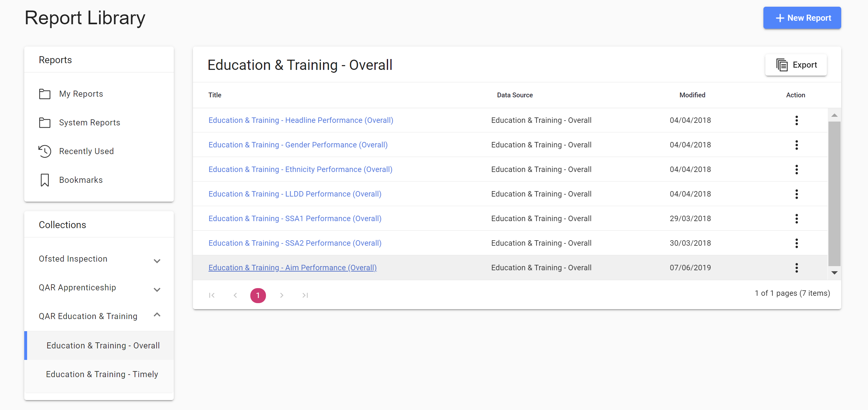Image resolution: width=868 pixels, height=410 pixels.
Task: Open three-dot menu for Aim Performance row
Action: click(x=796, y=268)
